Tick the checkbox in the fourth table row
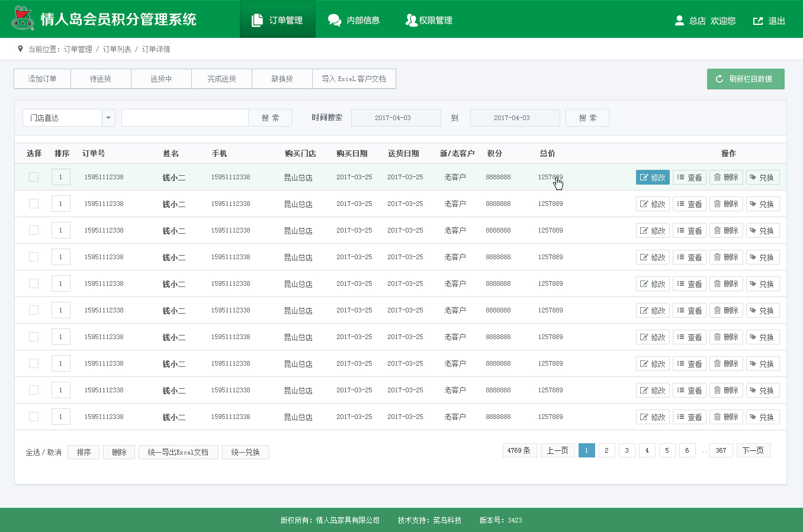Screen dimensions: 803x532 coord(34,257)
